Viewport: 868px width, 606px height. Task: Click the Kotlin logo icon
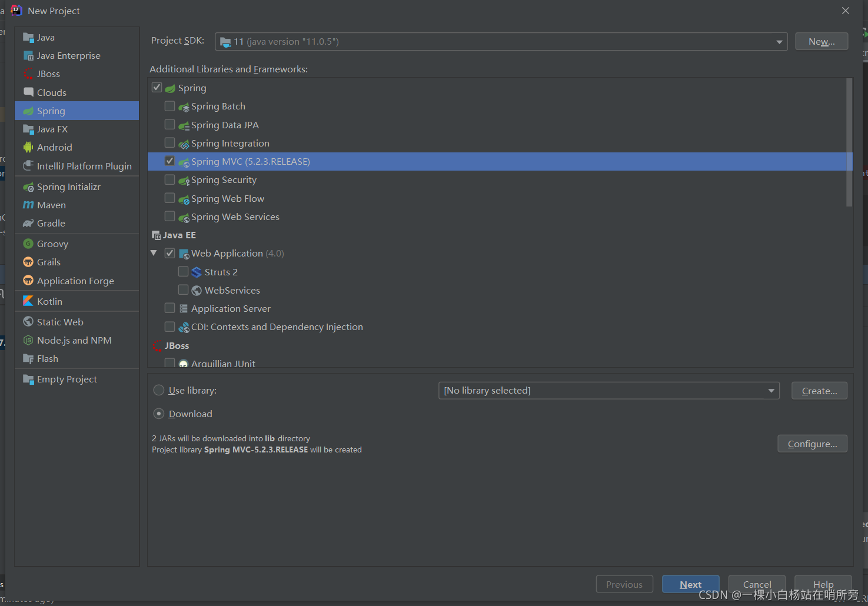coord(28,301)
